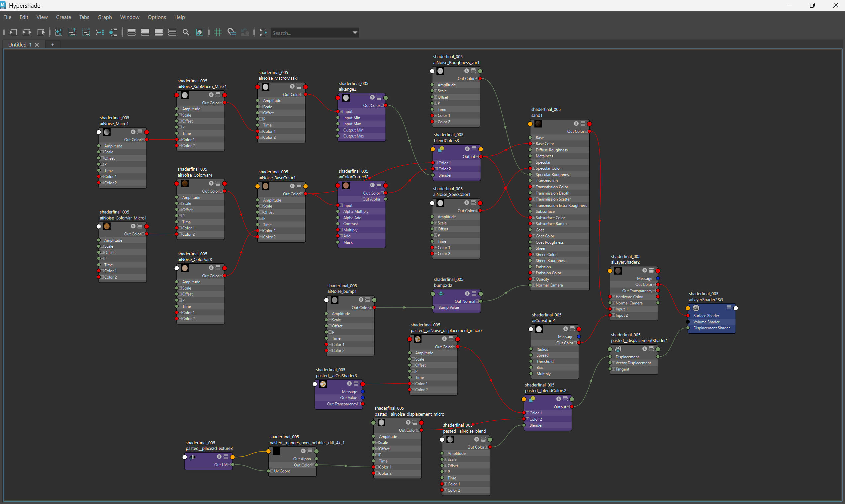This screenshot has height=504, width=845.
Task: Click the magnifier filter icon in toolbar
Action: click(186, 32)
